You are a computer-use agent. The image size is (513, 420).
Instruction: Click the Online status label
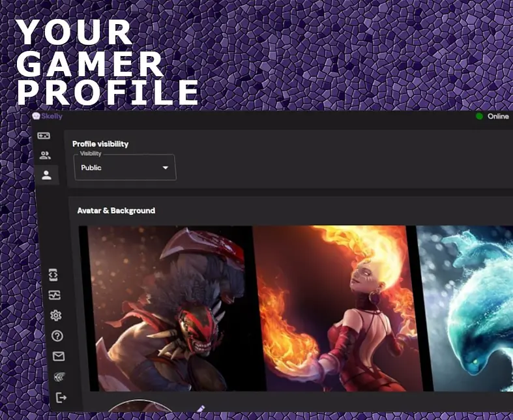[x=498, y=117]
